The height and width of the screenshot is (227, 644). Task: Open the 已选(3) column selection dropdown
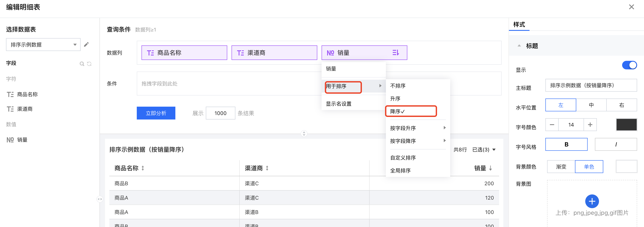click(484, 150)
